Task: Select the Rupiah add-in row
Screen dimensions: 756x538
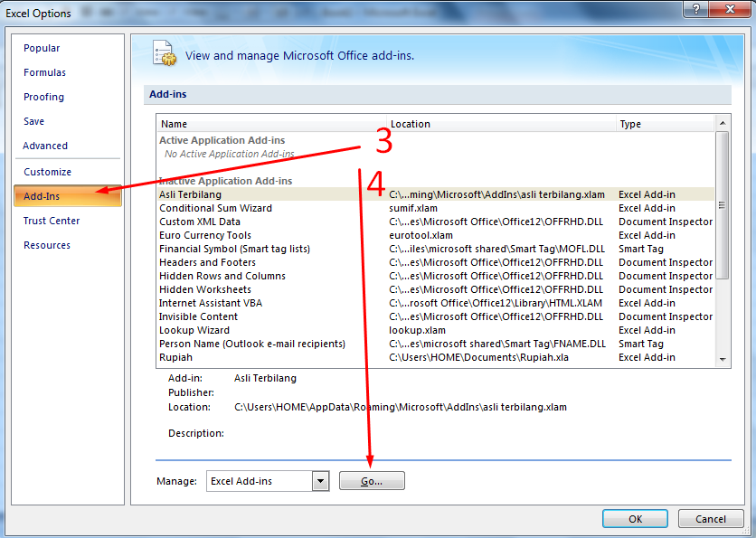Action: pyautogui.click(x=436, y=357)
